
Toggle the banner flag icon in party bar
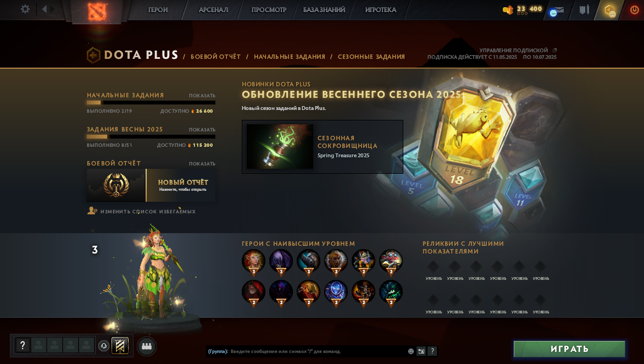pyautogui.click(x=120, y=346)
